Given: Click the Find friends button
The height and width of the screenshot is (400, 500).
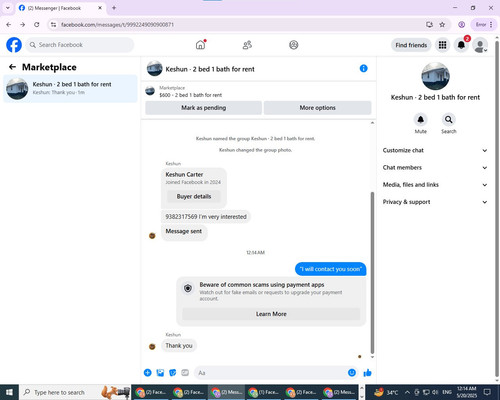Looking at the screenshot, I should point(411,45).
